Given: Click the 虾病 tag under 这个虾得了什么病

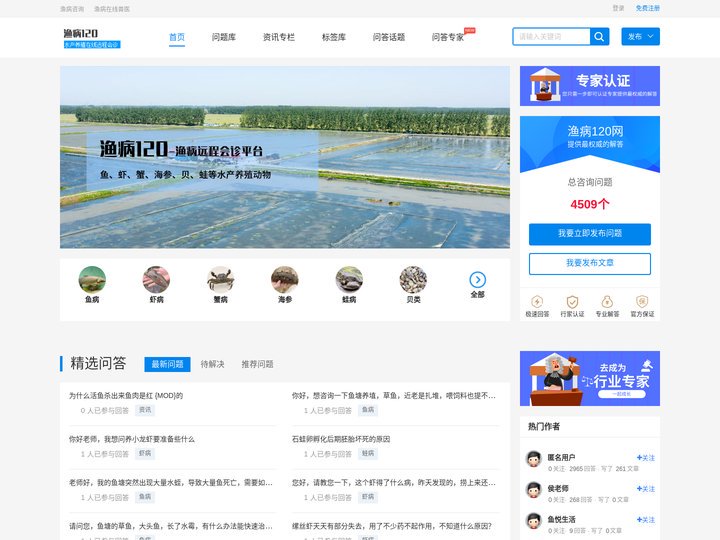Looking at the screenshot, I should click(368, 496).
